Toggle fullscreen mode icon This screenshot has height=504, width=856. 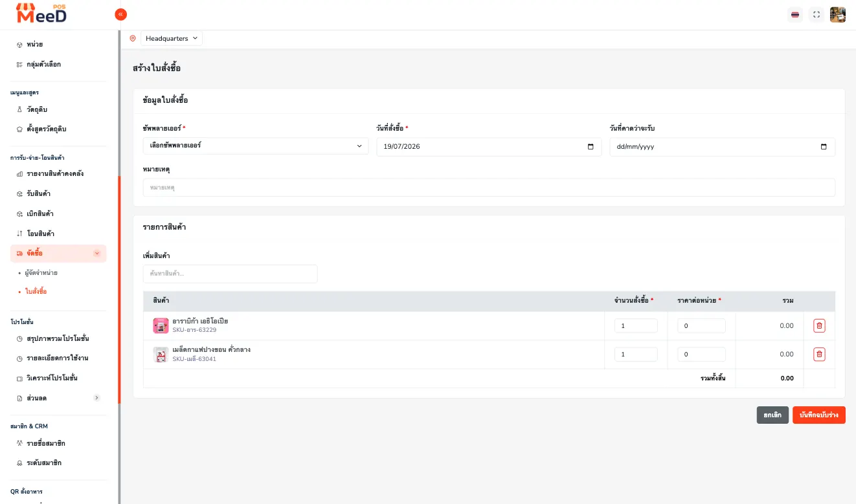[817, 14]
